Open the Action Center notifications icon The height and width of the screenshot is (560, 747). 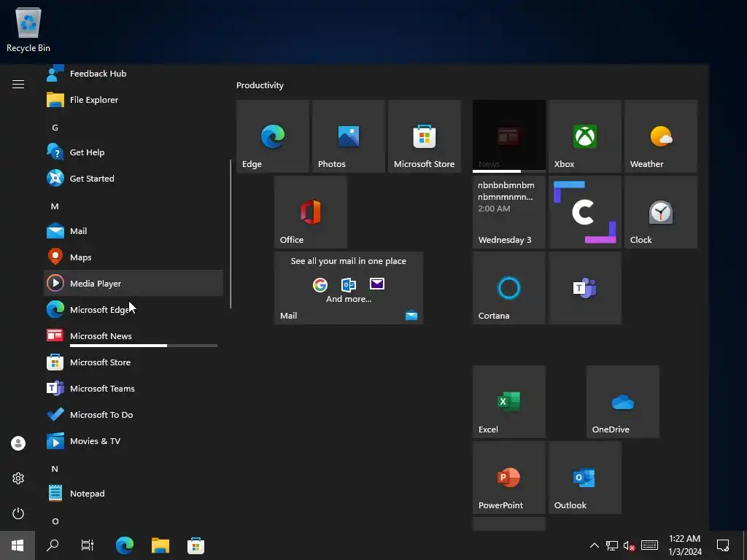[723, 545]
